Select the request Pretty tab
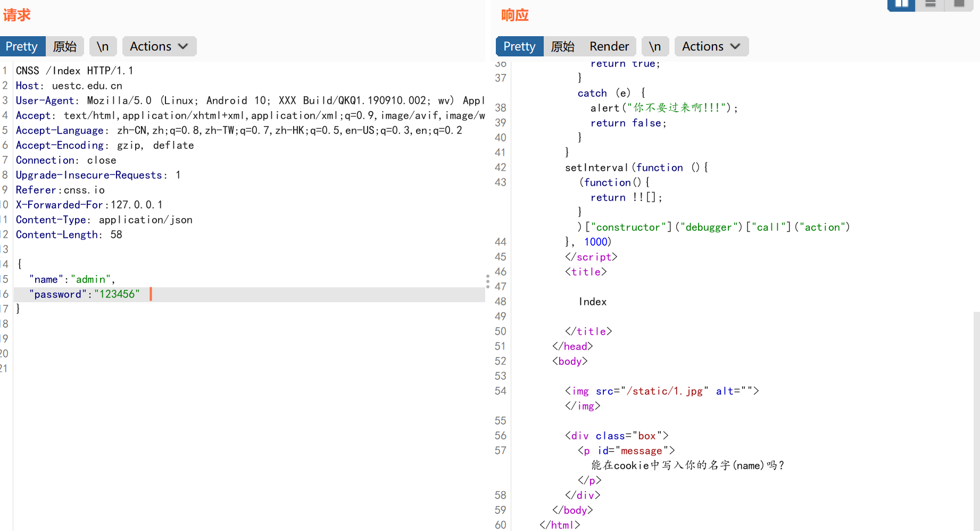This screenshot has width=980, height=531. click(22, 46)
